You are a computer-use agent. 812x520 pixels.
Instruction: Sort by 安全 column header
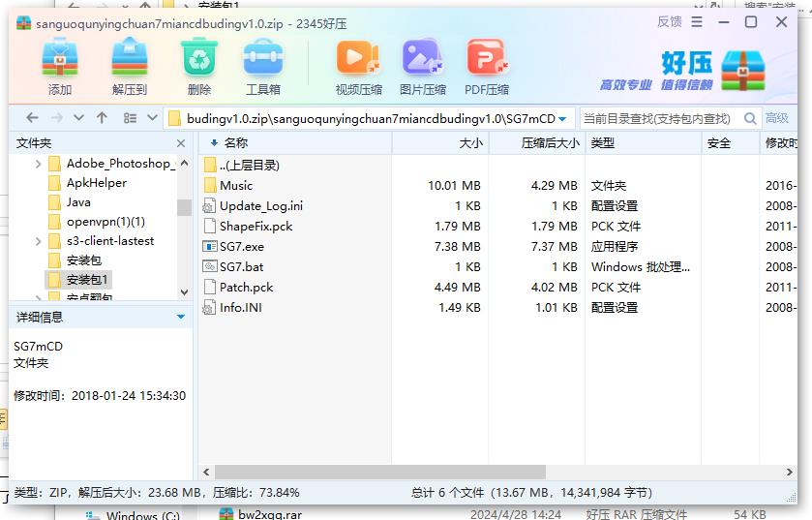(730, 143)
